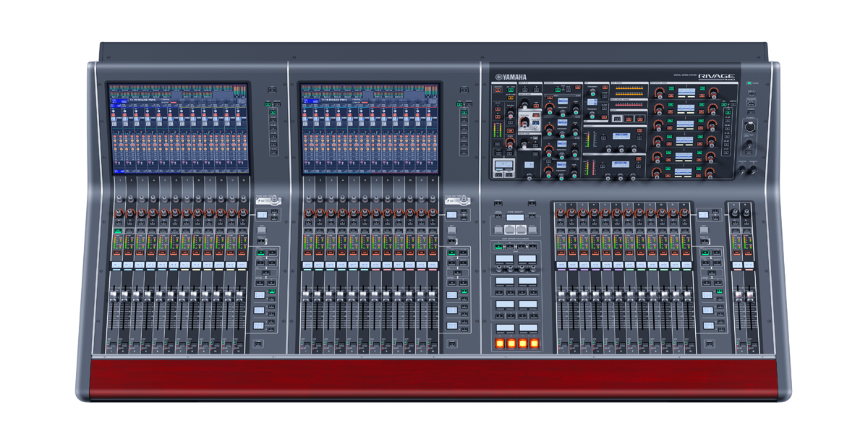Hit the key at the left bay's bottom corner
Viewport: 868px width, 434px height.
tap(258, 344)
